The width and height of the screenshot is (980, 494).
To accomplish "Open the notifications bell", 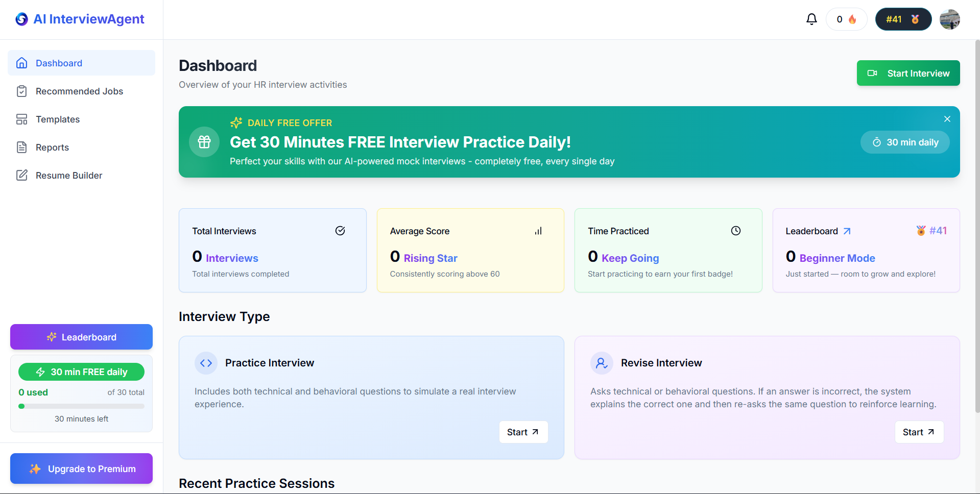I will [811, 19].
